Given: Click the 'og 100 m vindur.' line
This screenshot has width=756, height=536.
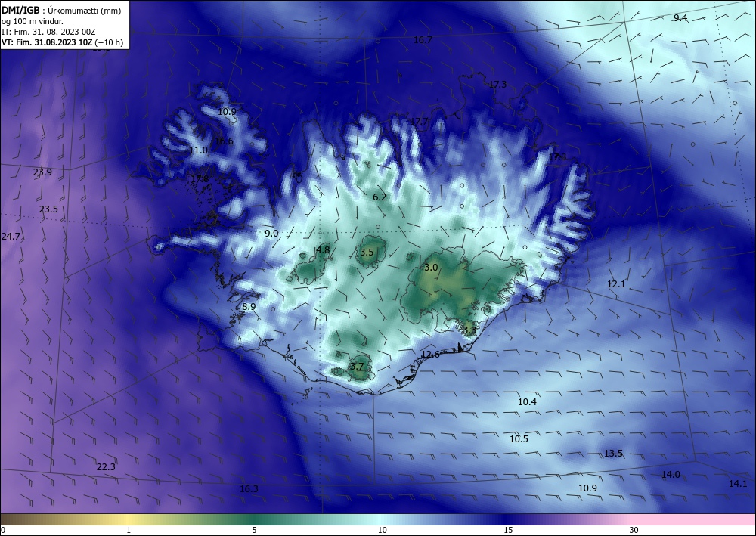Looking at the screenshot, I should [33, 21].
